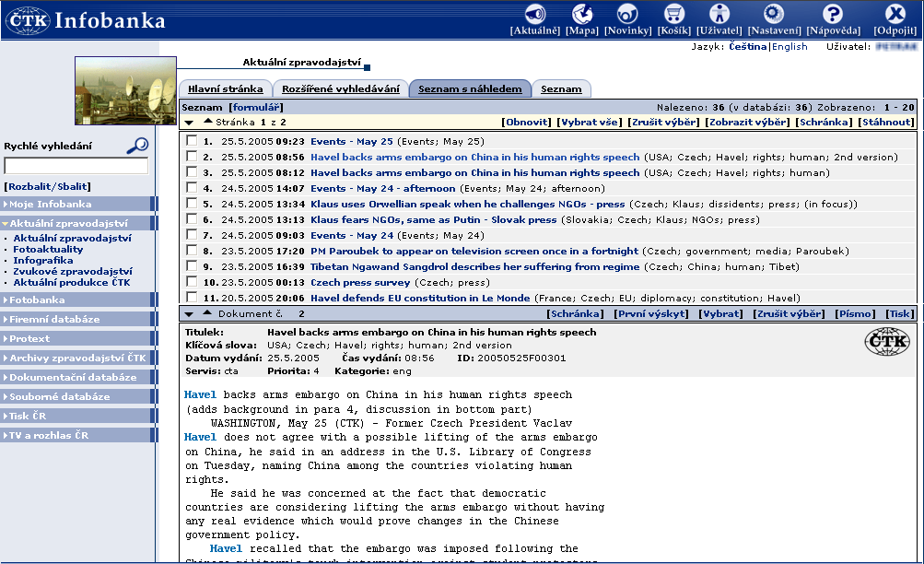
Task: Click the Uživatel user icon
Action: pos(719,15)
